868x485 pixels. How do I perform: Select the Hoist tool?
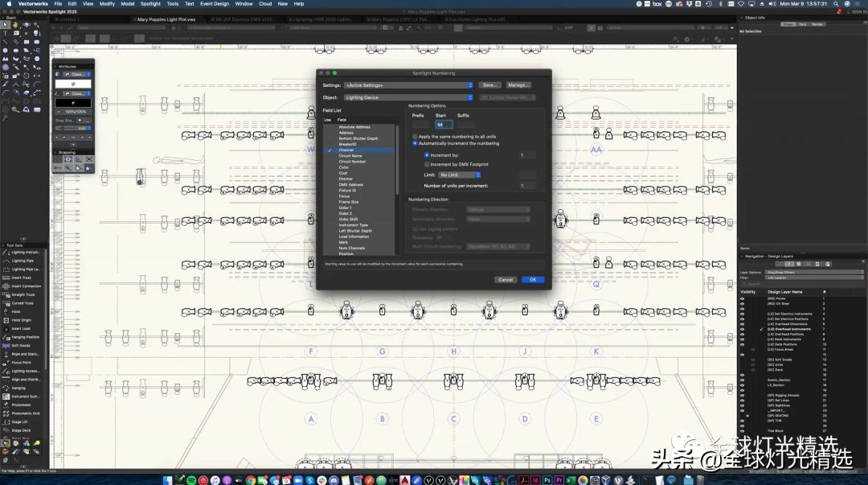click(18, 311)
